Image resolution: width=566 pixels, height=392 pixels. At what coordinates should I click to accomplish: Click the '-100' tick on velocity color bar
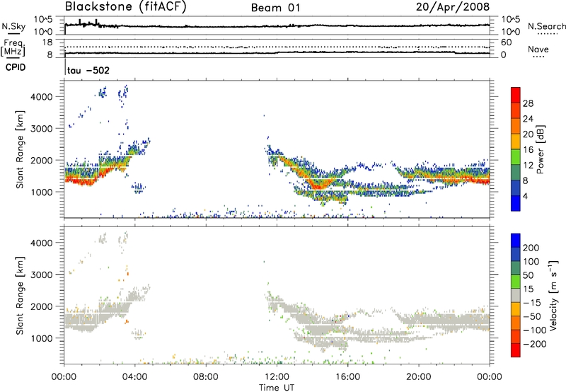(x=534, y=330)
